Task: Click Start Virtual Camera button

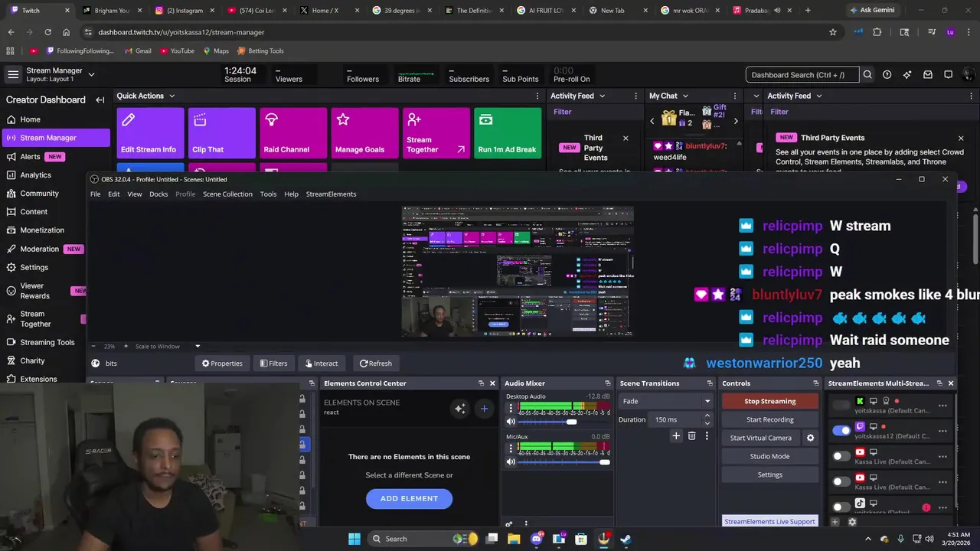Action: (760, 438)
